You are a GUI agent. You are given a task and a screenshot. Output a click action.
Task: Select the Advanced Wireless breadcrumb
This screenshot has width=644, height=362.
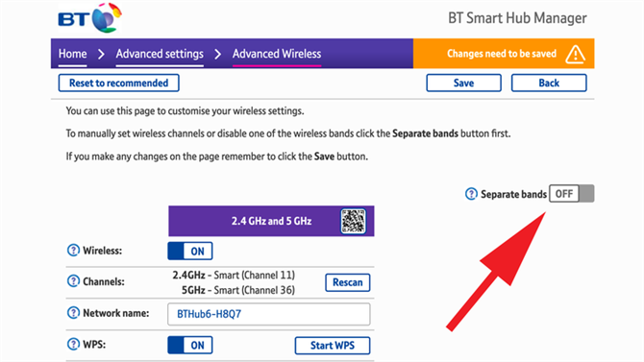click(277, 54)
